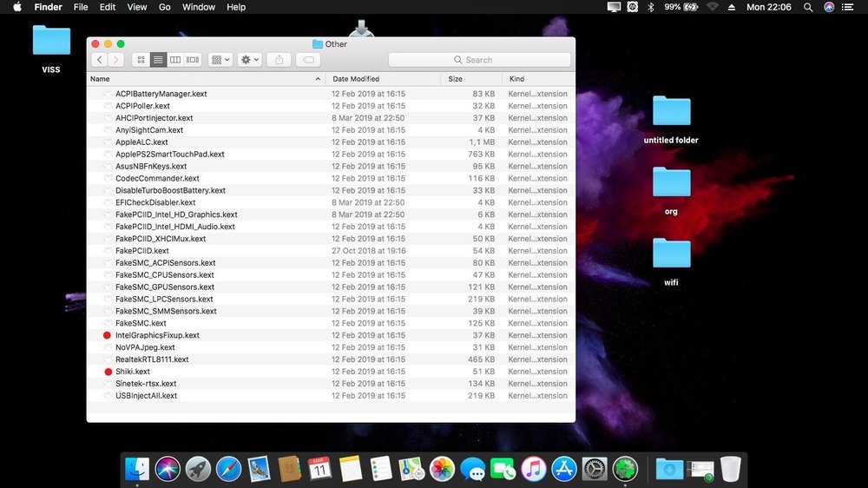This screenshot has height=488, width=868.
Task: Switch Finder to column view
Action: [x=175, y=60]
